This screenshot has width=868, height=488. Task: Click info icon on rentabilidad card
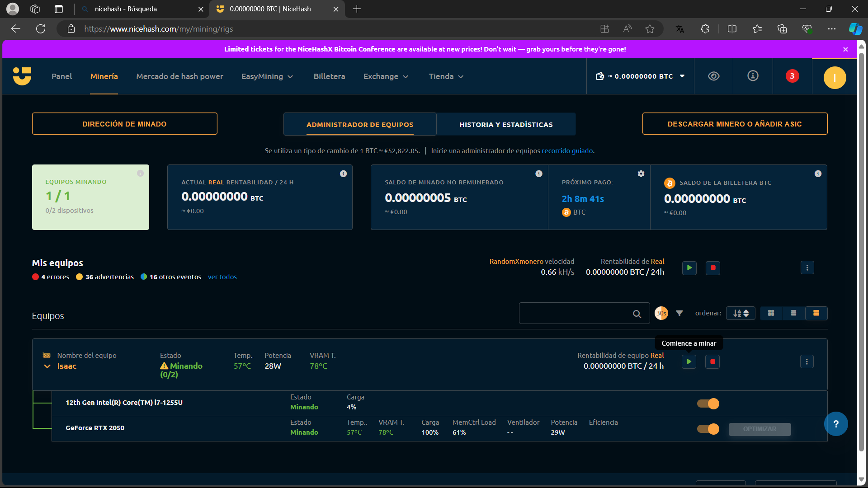[x=343, y=174]
